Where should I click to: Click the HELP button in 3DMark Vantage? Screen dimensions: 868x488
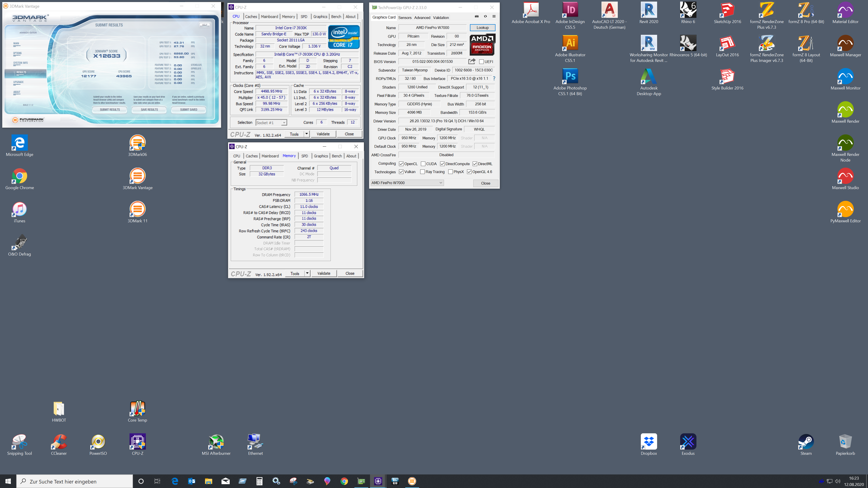[x=205, y=25]
